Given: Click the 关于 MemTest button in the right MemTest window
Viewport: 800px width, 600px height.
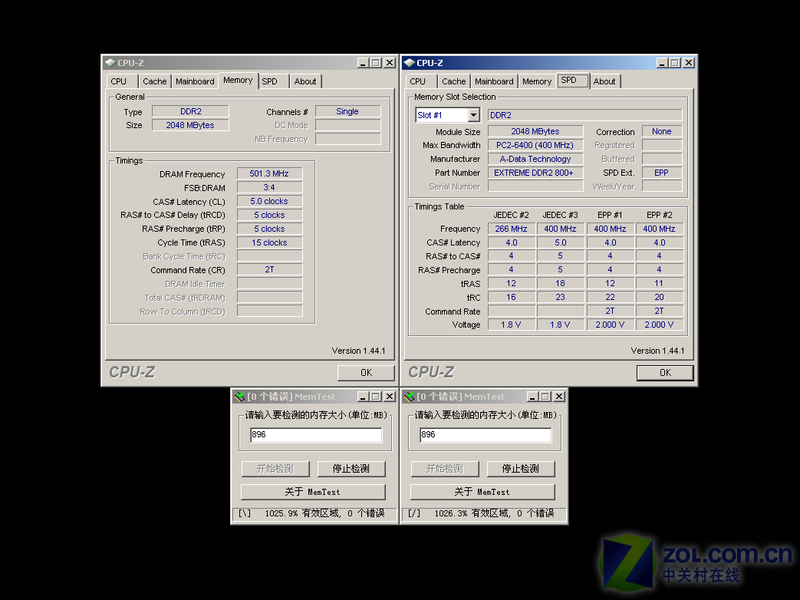Looking at the screenshot, I should click(482, 492).
